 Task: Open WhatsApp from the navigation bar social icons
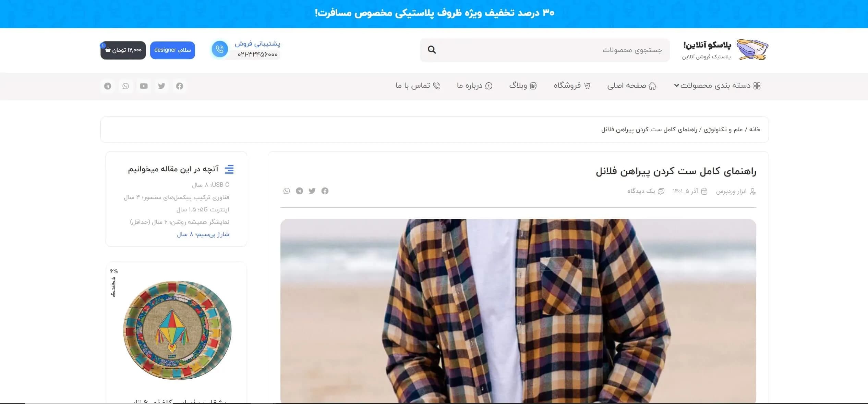(126, 86)
